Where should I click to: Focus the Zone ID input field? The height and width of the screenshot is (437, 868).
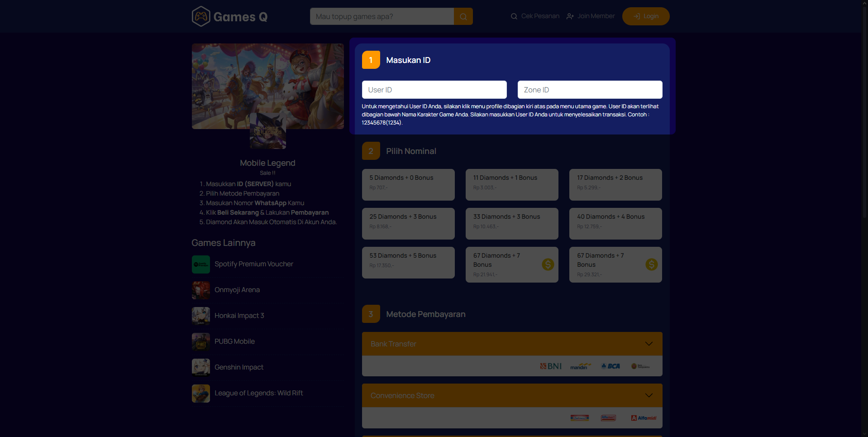[590, 90]
